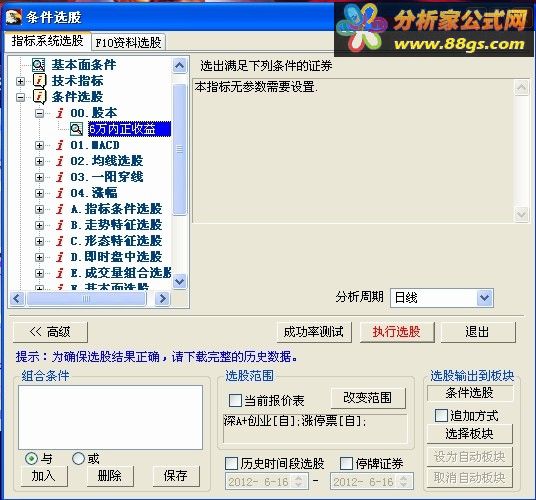Collapse the 条件选股 tree node
Screen dimensions: 536x500
pos(21,97)
